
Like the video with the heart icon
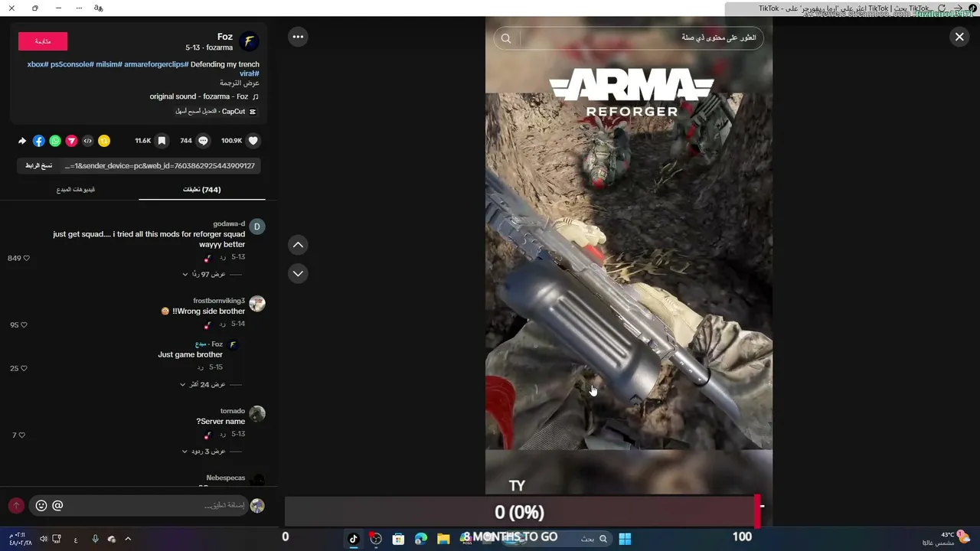[253, 141]
